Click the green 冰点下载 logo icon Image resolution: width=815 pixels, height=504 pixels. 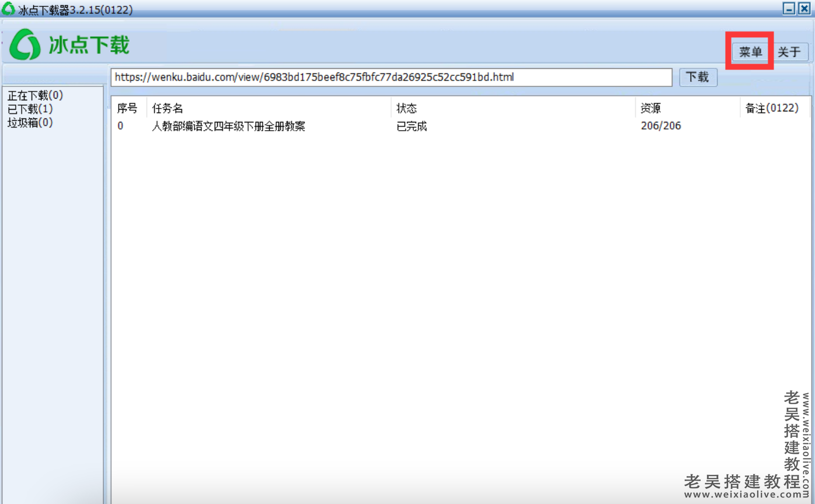coord(25,45)
